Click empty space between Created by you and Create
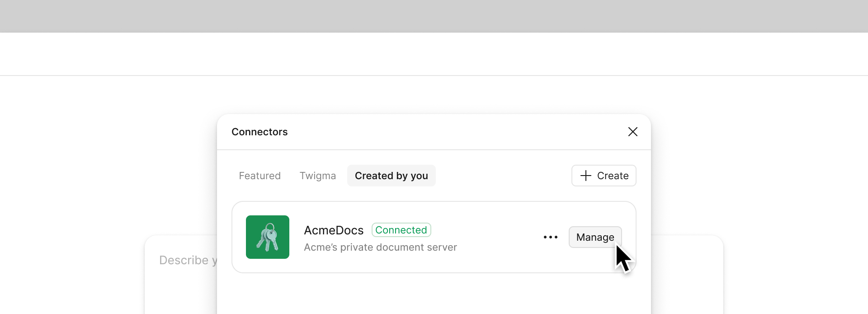 (502, 176)
